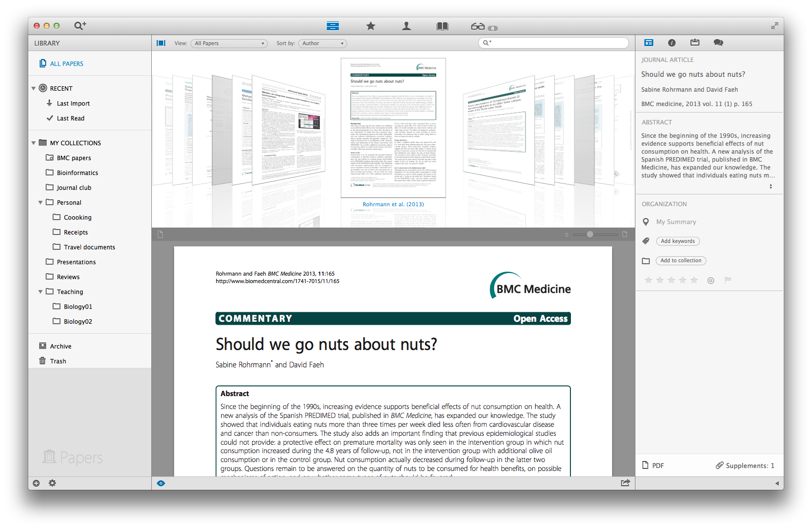Screen dimensions: 812x529
Task: Click the magnifier-plus search icon in the title bar
Action: click(80, 26)
